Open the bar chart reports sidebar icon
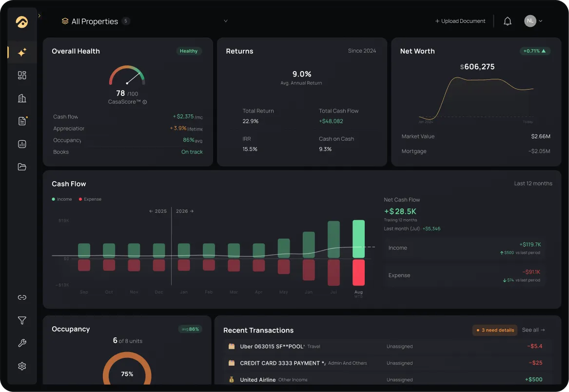 pyautogui.click(x=22, y=144)
